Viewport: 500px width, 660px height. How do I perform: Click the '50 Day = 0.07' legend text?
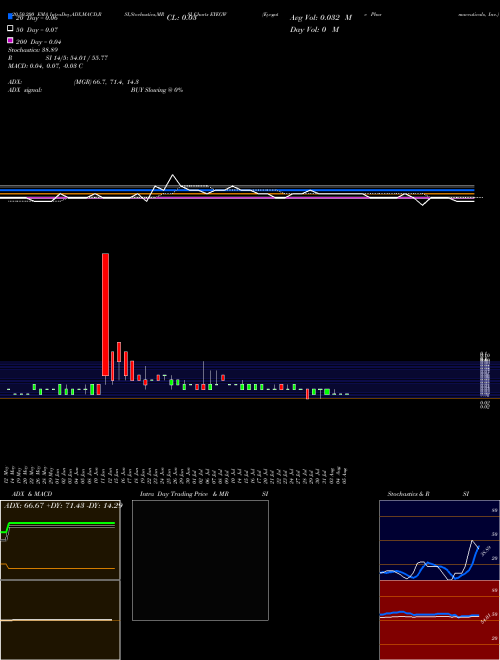point(37,30)
